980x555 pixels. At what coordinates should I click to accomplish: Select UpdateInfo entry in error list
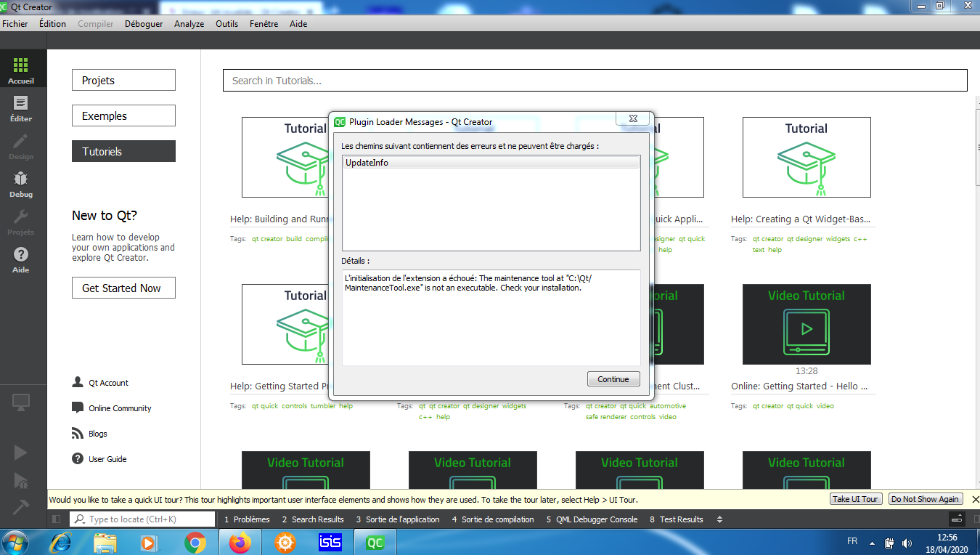click(x=491, y=163)
